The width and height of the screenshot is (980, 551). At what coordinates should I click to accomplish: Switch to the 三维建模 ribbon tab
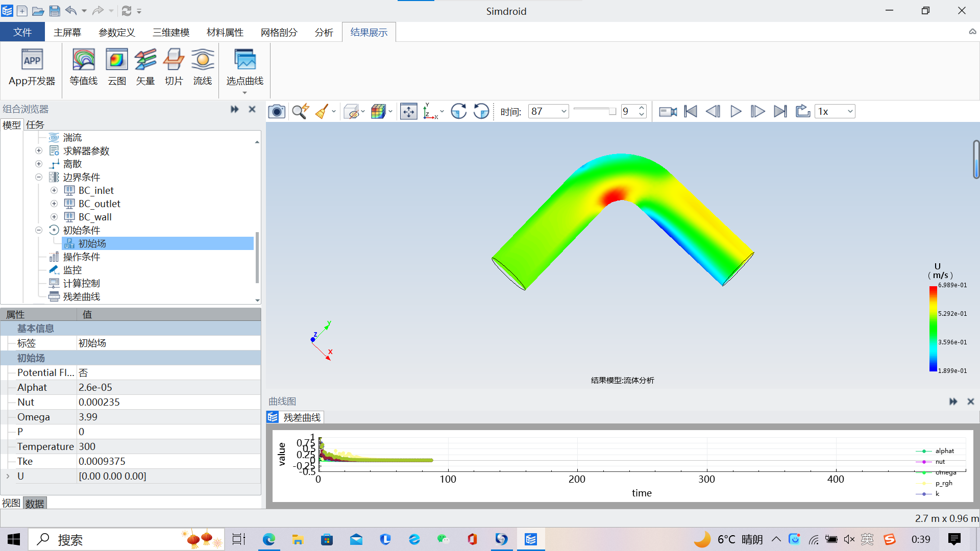pos(171,32)
